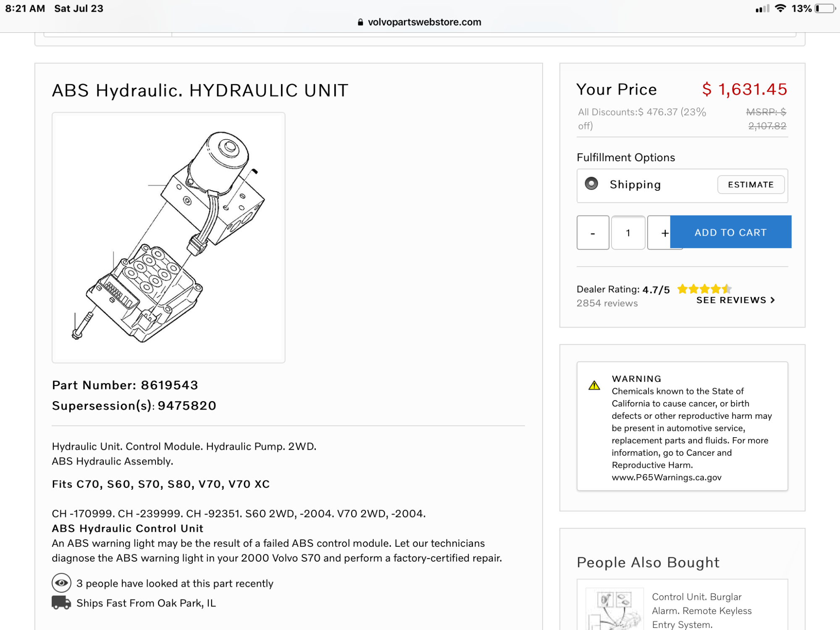Tap the padlock icon in address bar
Screen dimensions: 840x630
pos(360,22)
